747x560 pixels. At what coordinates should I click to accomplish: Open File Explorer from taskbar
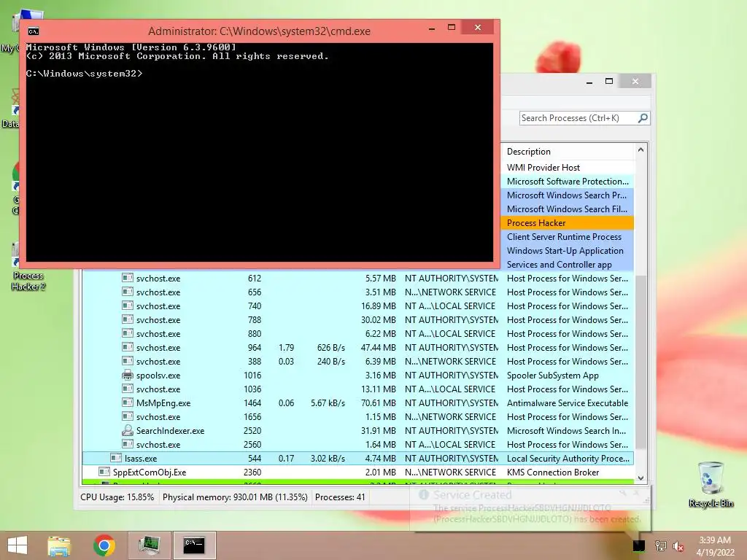(59, 545)
